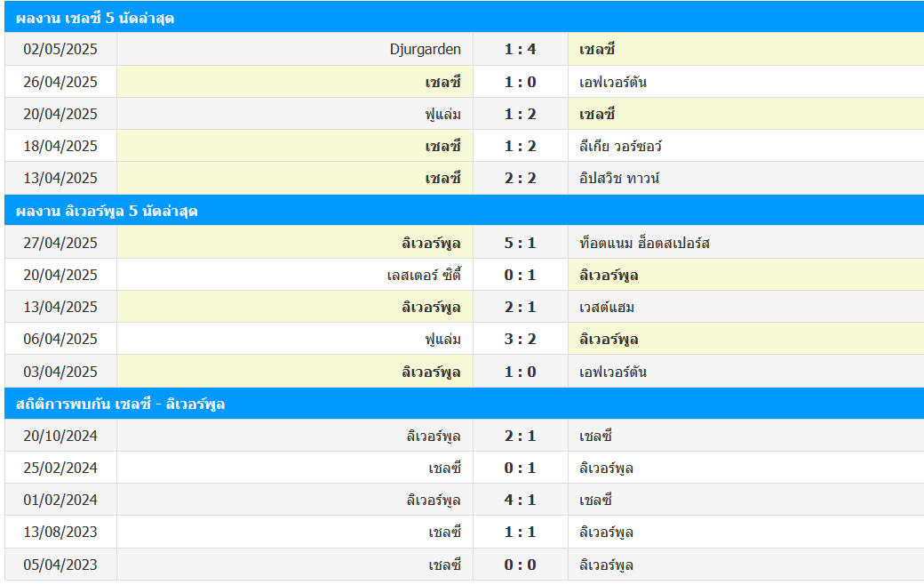The height and width of the screenshot is (585, 924).
Task: Click the 5 : 1 score against Tottenham
Action: pos(520,243)
